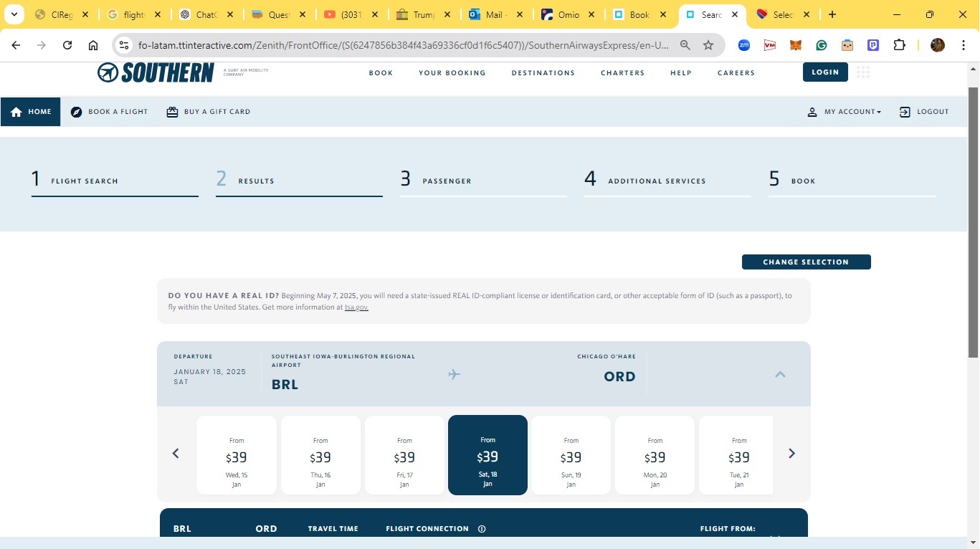The image size is (980, 549).
Task: Close the Trump browser tab
Action: pos(447,14)
